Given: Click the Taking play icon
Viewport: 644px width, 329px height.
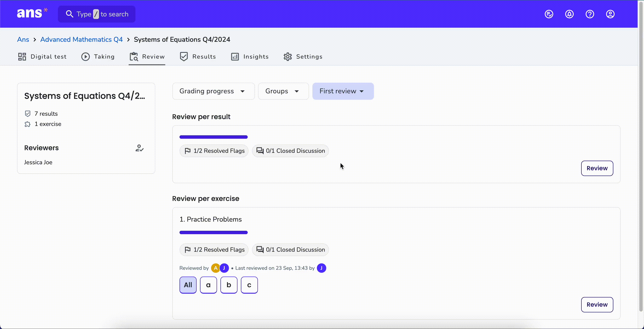Looking at the screenshot, I should point(85,56).
